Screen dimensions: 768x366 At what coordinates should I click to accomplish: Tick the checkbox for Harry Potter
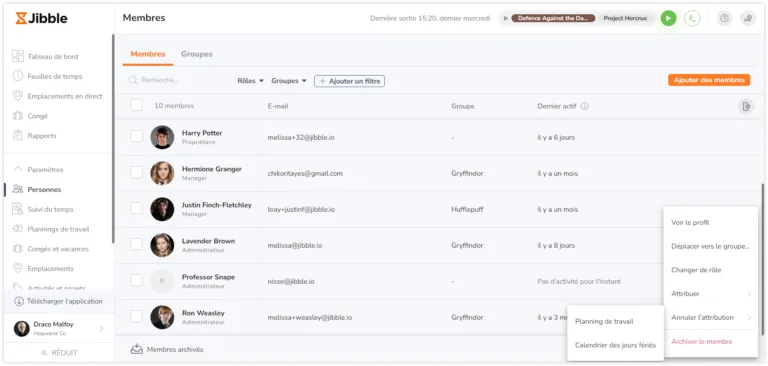tap(136, 136)
